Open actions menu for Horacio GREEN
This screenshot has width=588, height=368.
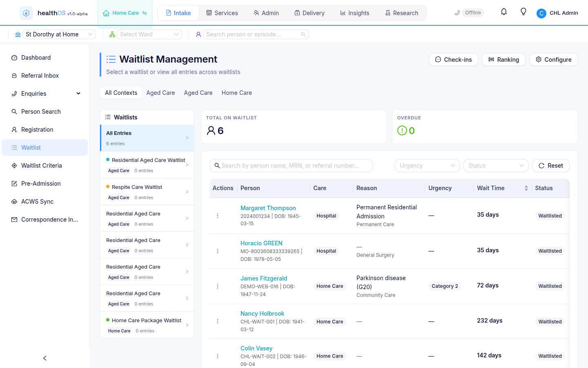pyautogui.click(x=218, y=251)
